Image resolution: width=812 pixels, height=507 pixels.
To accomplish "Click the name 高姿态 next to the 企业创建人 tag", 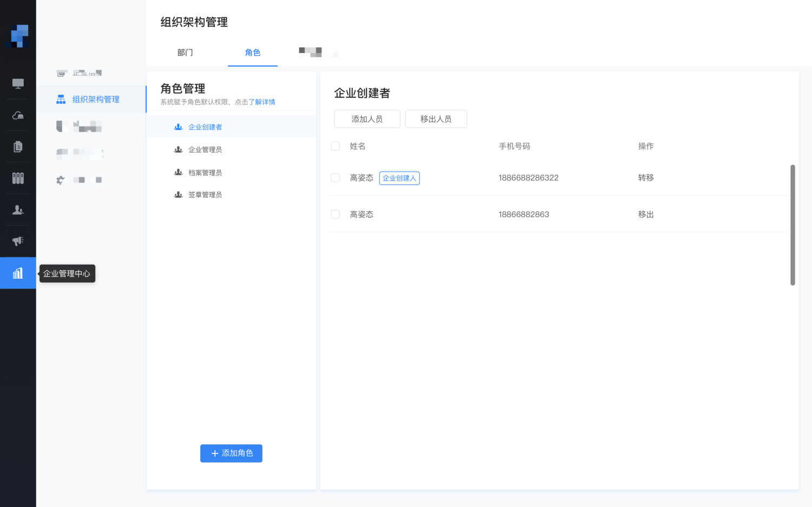I will click(x=362, y=177).
